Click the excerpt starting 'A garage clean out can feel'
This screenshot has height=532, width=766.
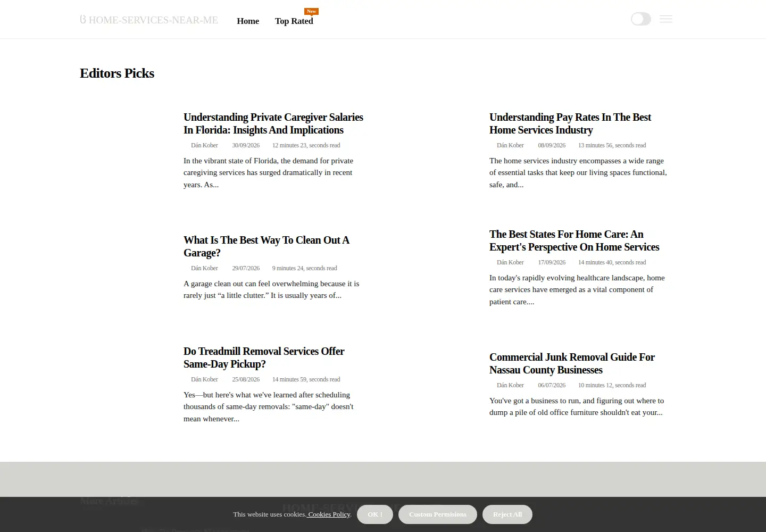[x=271, y=289]
